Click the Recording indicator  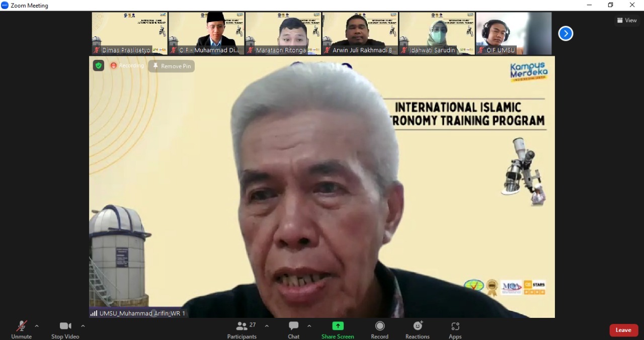coord(127,66)
